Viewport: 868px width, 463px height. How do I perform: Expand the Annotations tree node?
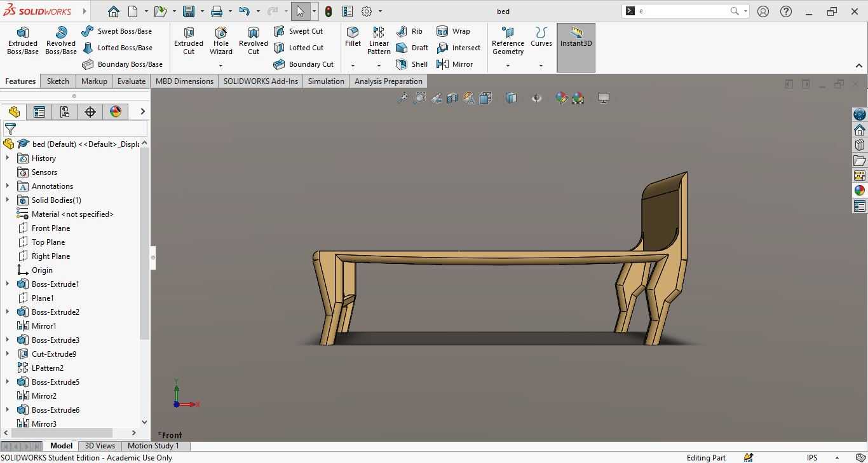[8, 186]
